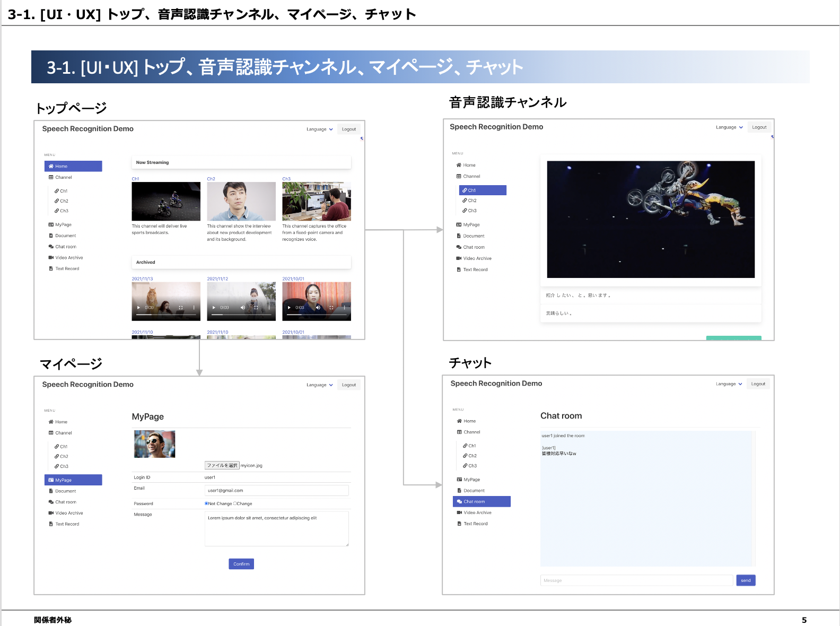Click Logout in the マイページ header
Viewport: 840px width, 626px height.
349,385
